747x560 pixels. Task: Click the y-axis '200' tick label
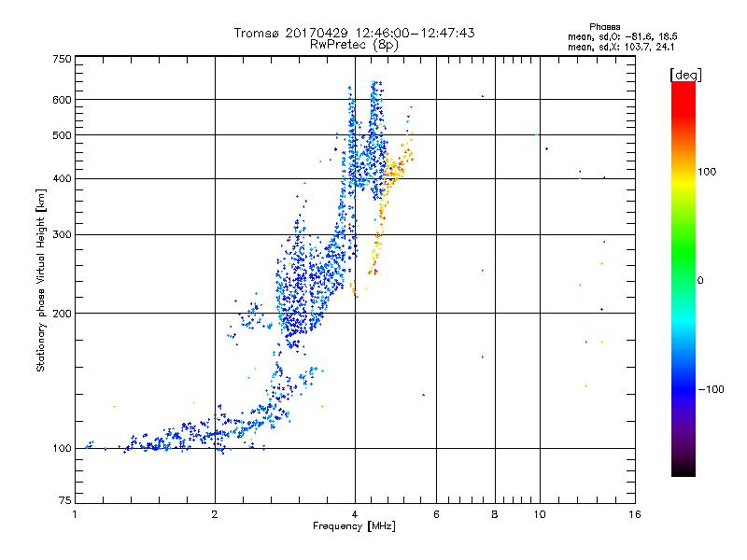[62, 314]
